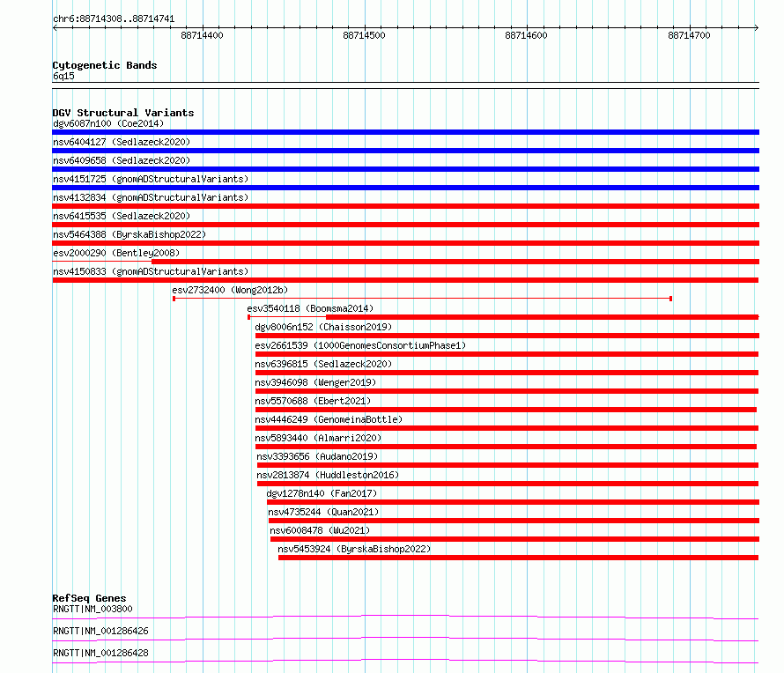Click nsv4150833 gnomAD variant label
The image size is (784, 673).
[151, 271]
